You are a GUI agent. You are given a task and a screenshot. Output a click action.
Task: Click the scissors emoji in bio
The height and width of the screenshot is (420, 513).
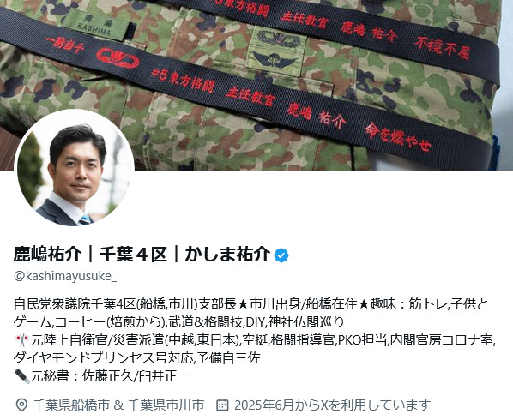[22, 340]
